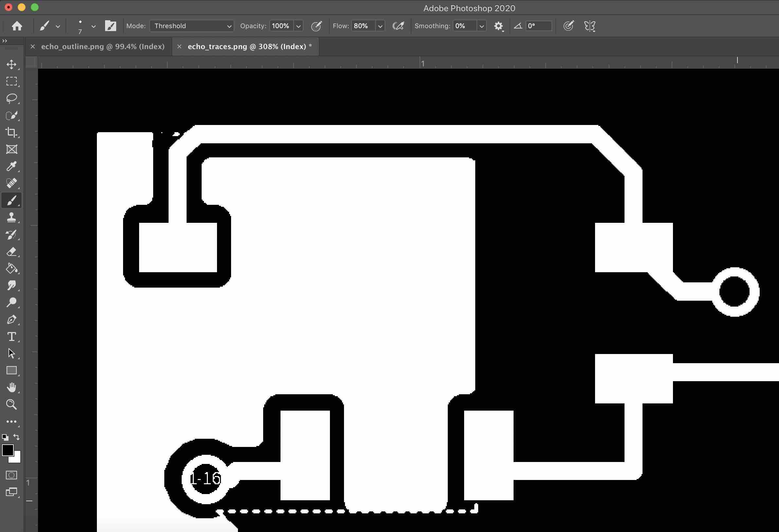Expand the collapsed tools panel arrows
Image resolution: width=779 pixels, height=532 pixels.
[5, 41]
